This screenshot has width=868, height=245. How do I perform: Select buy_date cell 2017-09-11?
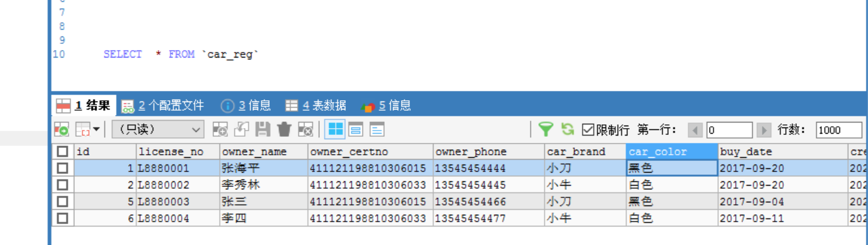point(783,218)
